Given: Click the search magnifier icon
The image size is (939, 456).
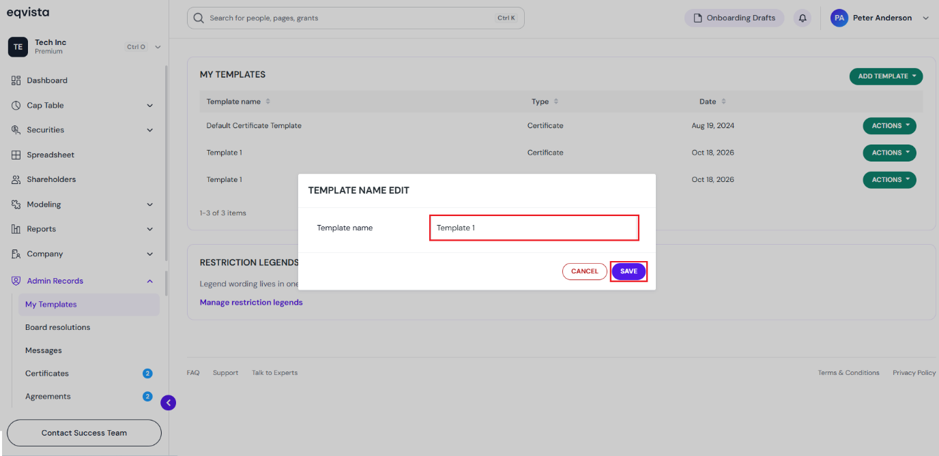Looking at the screenshot, I should pyautogui.click(x=199, y=18).
